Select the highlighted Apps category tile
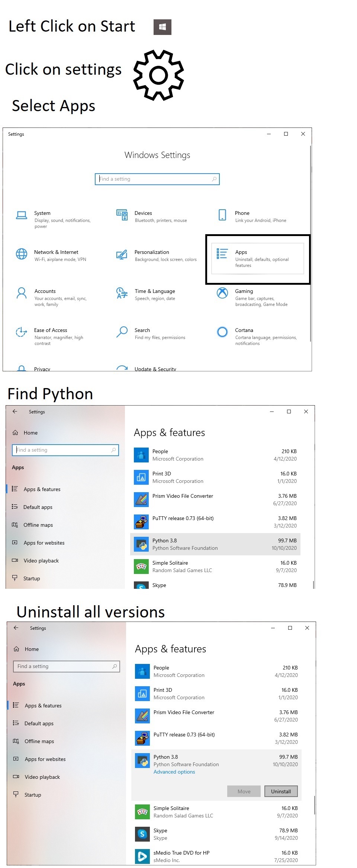 tap(257, 259)
